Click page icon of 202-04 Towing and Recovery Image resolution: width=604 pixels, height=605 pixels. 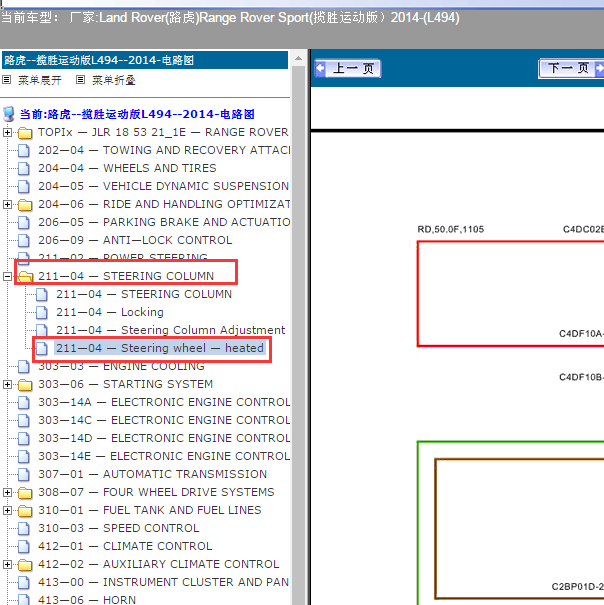[24, 150]
